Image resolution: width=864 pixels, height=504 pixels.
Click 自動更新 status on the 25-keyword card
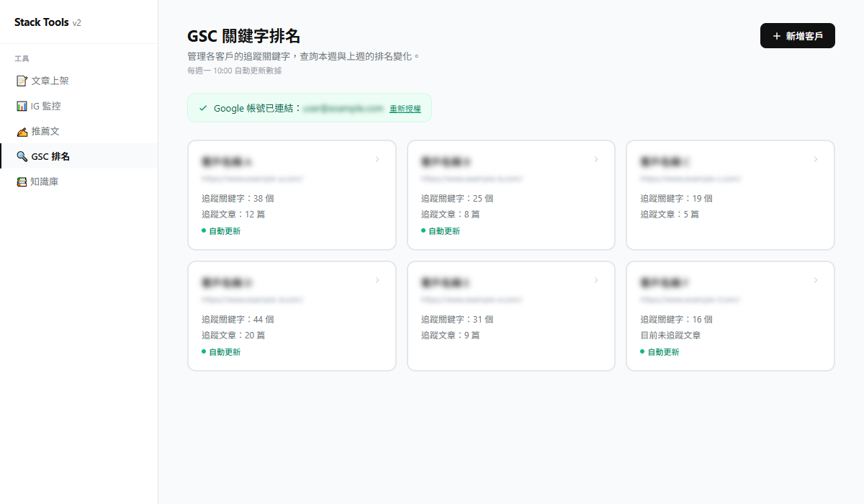440,231
